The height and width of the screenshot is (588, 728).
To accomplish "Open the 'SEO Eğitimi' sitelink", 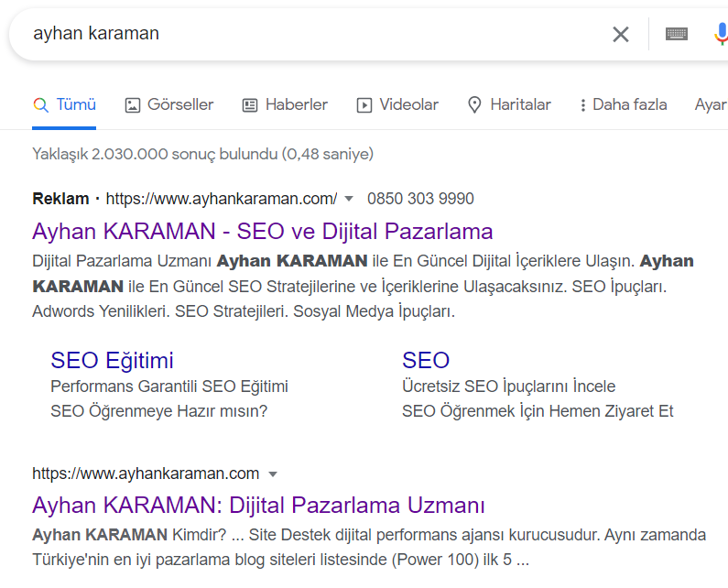I will [x=112, y=361].
